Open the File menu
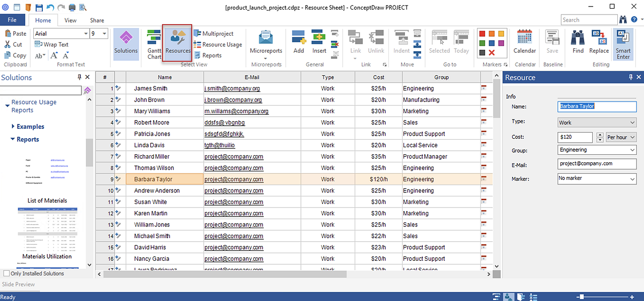 [x=12, y=20]
